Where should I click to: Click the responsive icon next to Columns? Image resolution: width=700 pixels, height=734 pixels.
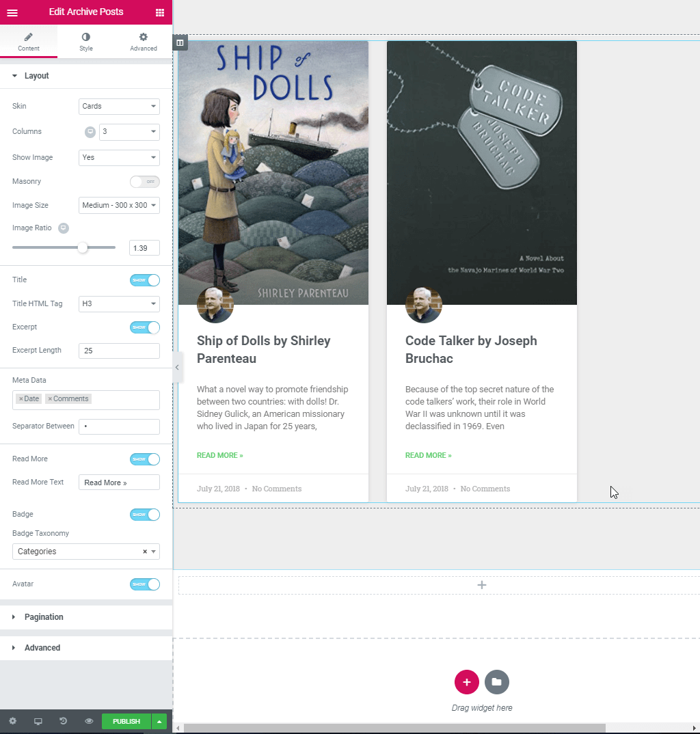pos(90,132)
